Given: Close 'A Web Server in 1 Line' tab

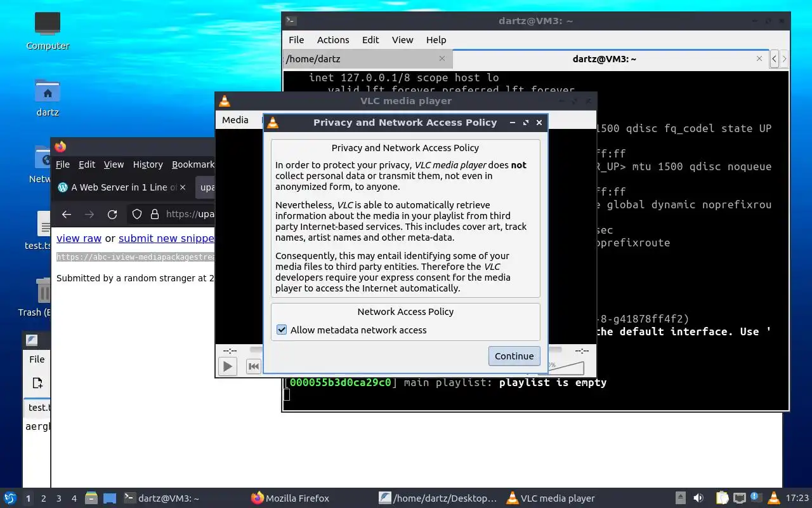Looking at the screenshot, I should coord(183,187).
